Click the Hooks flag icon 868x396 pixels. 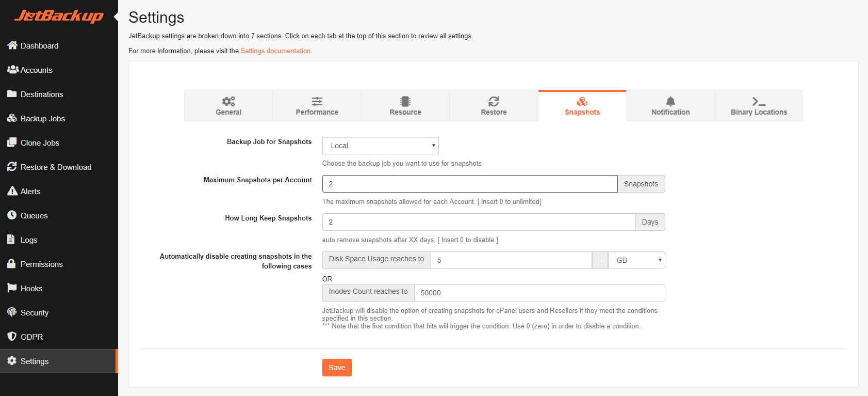[x=12, y=288]
